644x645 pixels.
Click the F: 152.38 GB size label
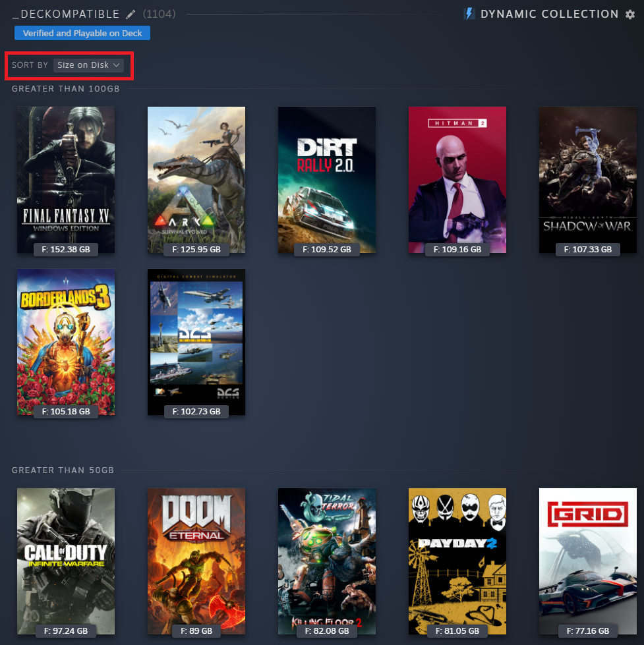(x=66, y=249)
